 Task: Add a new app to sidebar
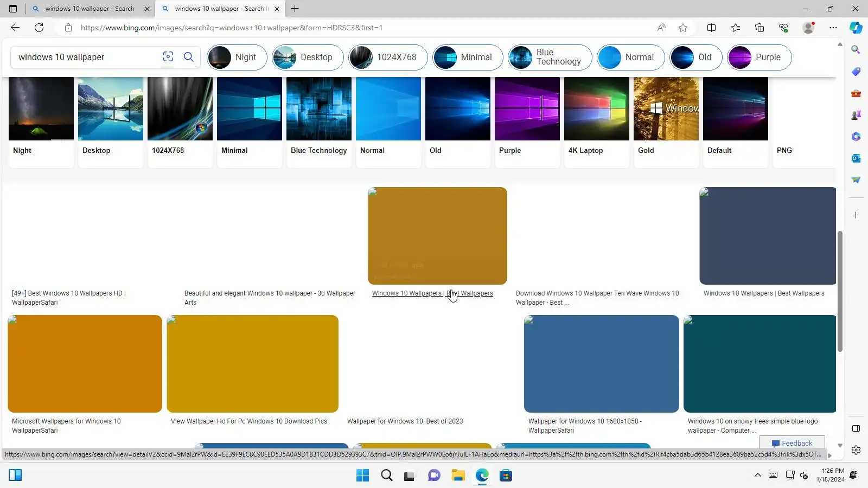tap(856, 215)
